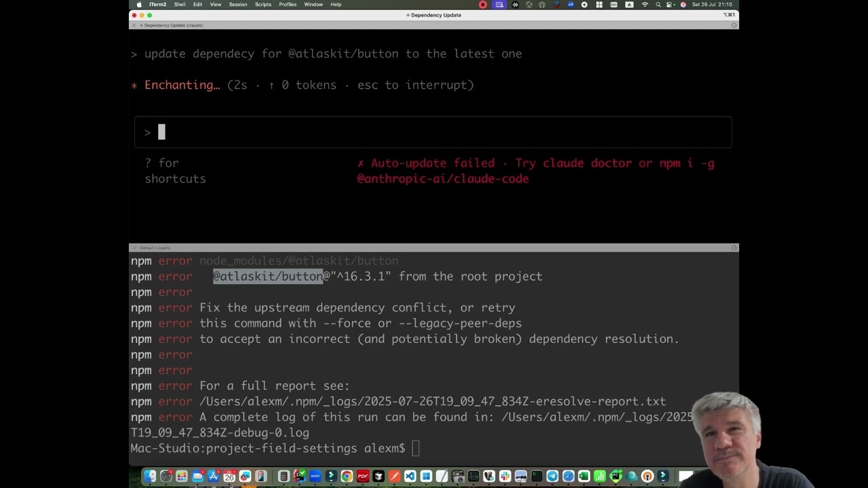Viewport: 868px width, 488px height.
Task: Click the red screen recording stop icon
Action: coord(483,5)
